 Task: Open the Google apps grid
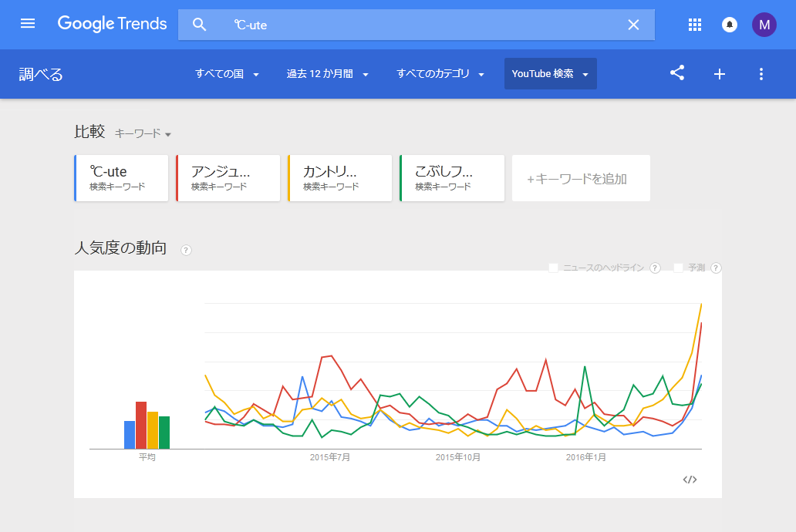(694, 25)
